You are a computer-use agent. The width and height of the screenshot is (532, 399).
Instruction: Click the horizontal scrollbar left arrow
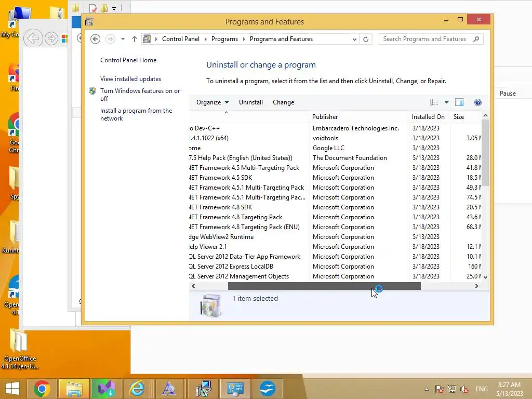(193, 286)
